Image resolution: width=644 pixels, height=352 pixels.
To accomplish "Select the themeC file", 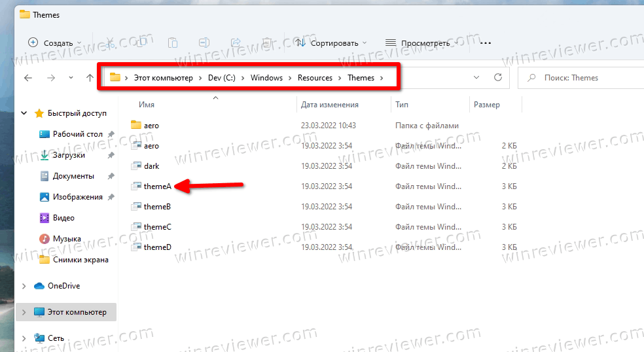I will pos(151,227).
